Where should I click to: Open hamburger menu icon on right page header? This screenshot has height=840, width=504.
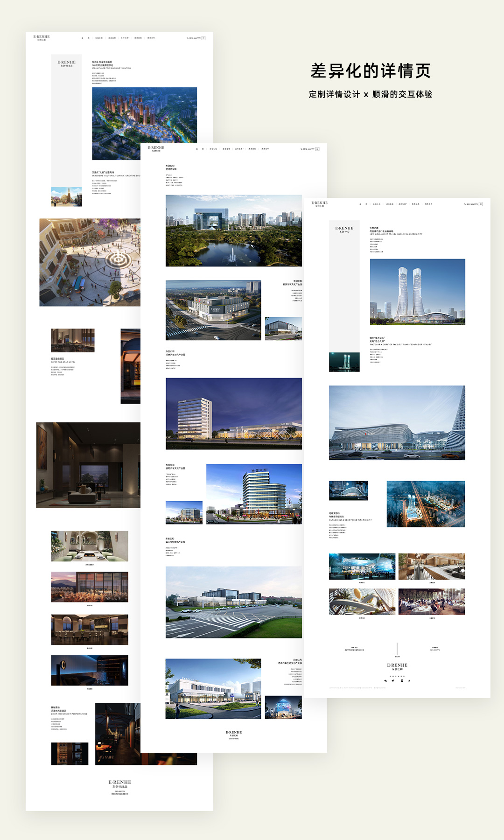[x=481, y=204]
